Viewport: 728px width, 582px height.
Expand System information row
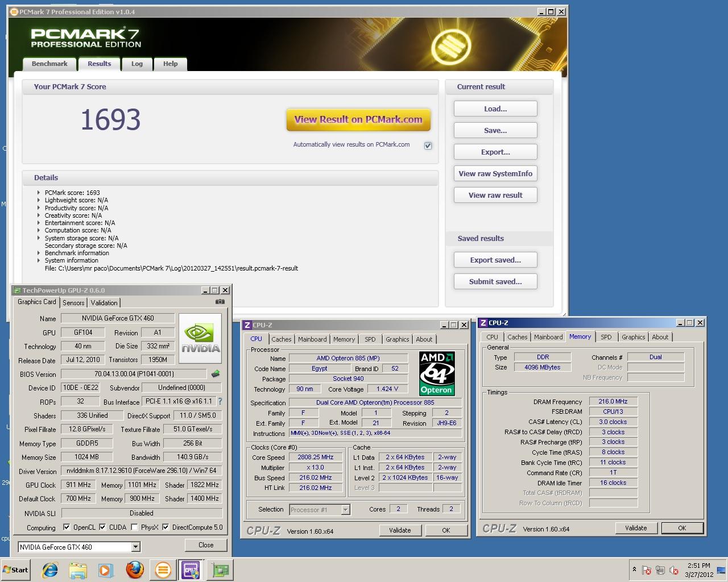pyautogui.click(x=39, y=260)
